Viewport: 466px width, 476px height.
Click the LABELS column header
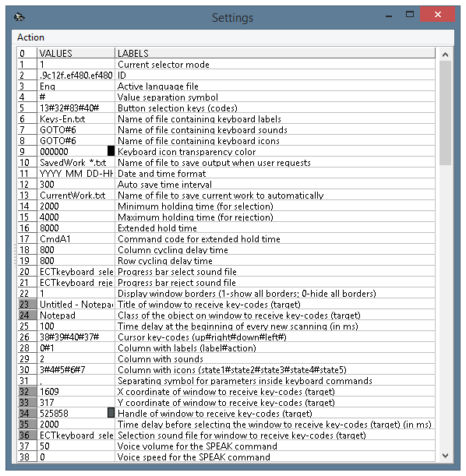pos(275,53)
